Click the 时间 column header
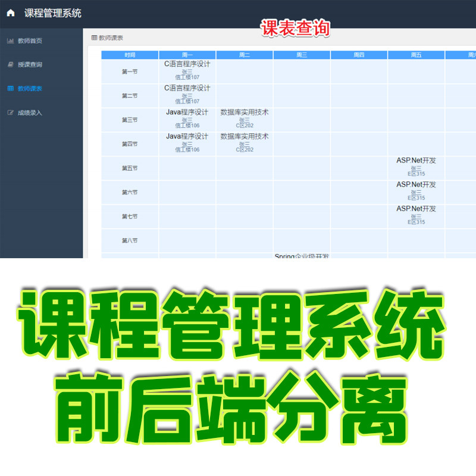This screenshot has height=476, width=476. pos(130,53)
